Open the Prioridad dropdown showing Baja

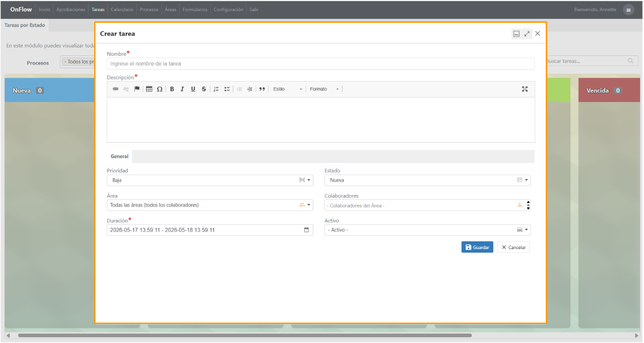point(210,180)
